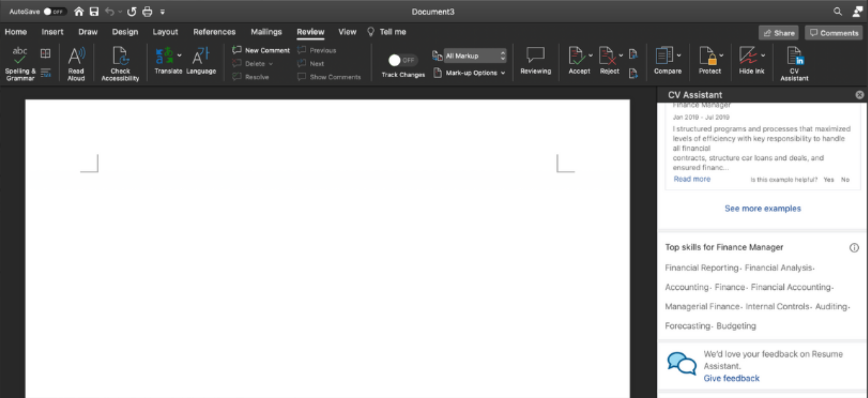
Task: Click Next comment
Action: [x=311, y=64]
